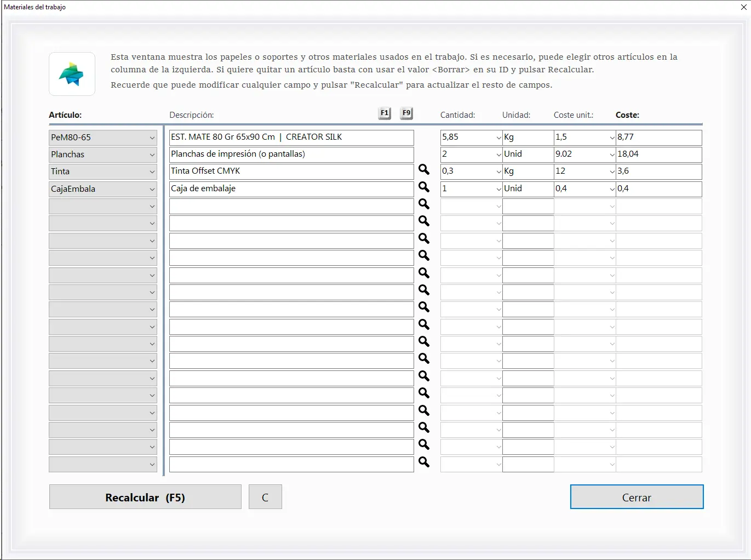Click the description field EST. MATE 80 Gr 65x90 Cm
Viewport: 751px width, 560px height.
(291, 137)
